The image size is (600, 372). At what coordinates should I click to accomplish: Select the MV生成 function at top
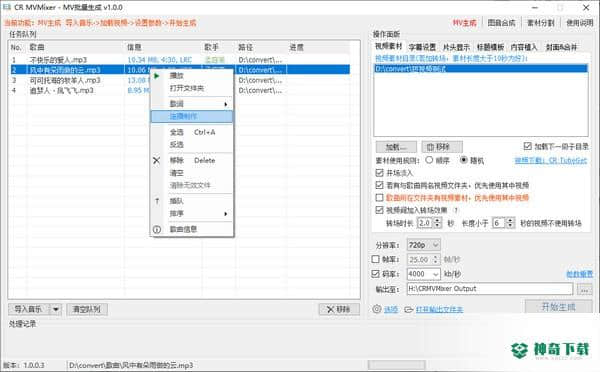coord(464,23)
